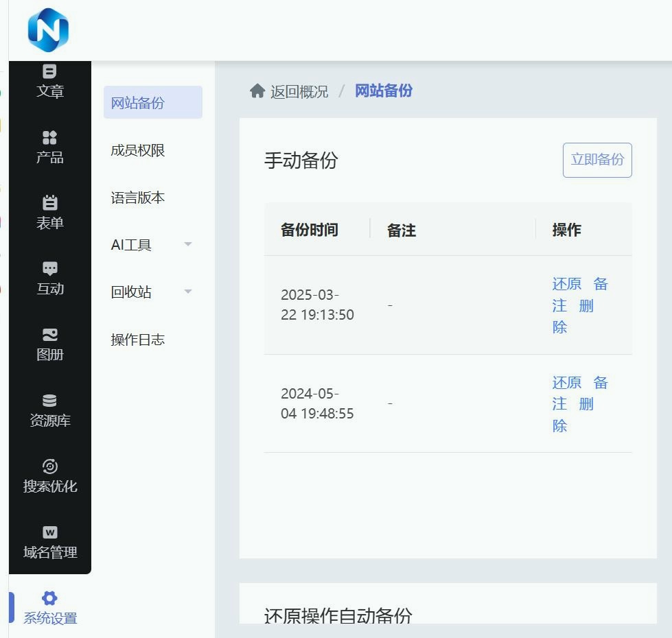This screenshot has height=638, width=672.
Task: Open 操作日志 in the settings menu
Action: click(x=138, y=340)
